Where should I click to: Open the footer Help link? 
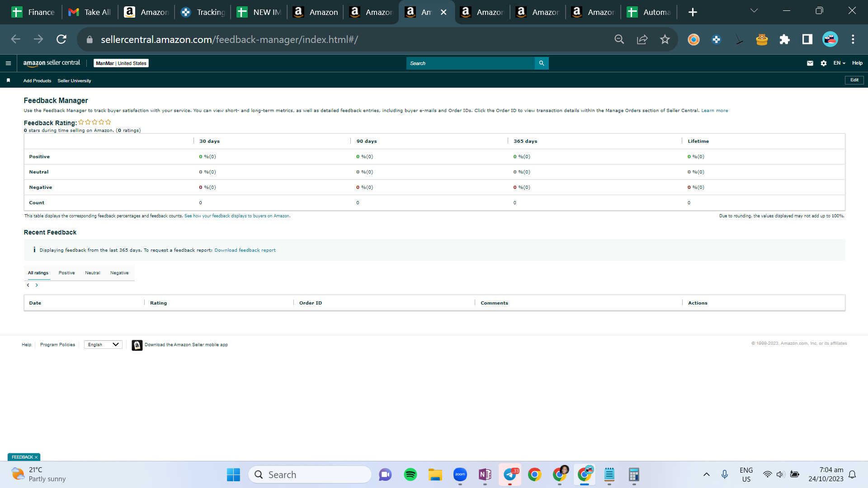(x=26, y=345)
